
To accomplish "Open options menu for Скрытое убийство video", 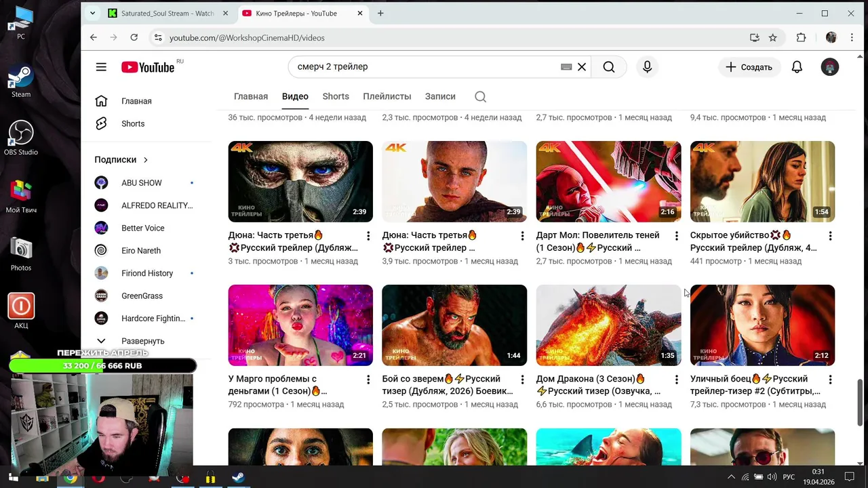I will [830, 236].
